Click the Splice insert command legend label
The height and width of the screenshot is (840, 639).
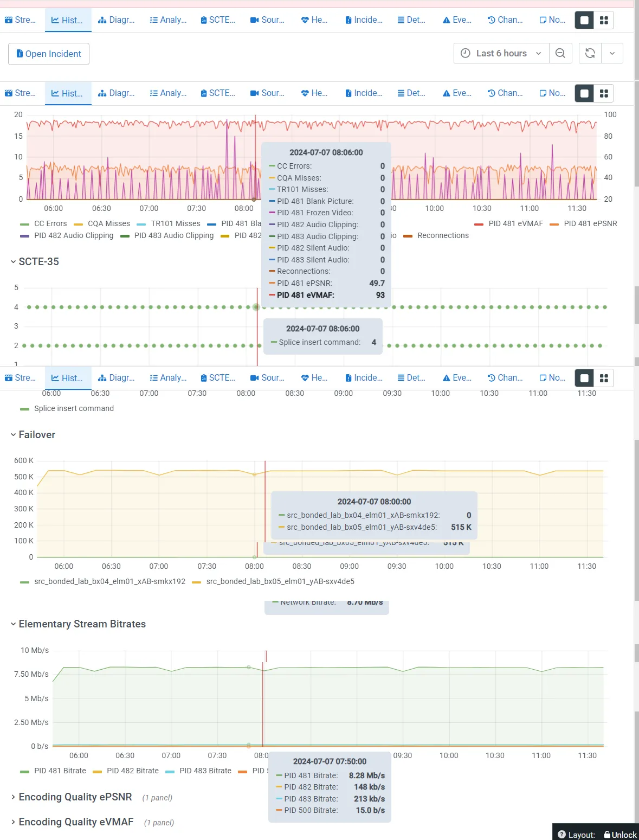[x=74, y=408]
